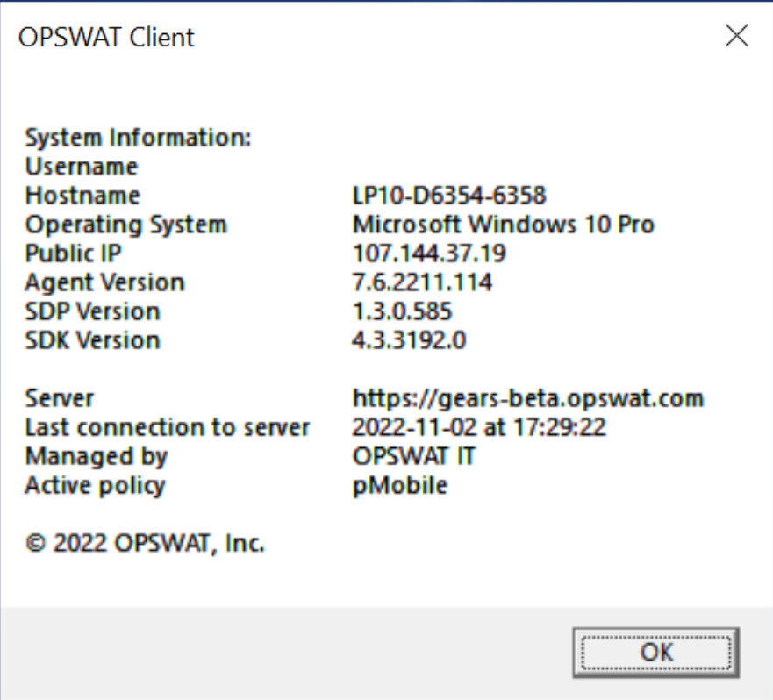Click the SDP Version 1.3.0.585 value
Image resolution: width=773 pixels, height=700 pixels.
(402, 311)
